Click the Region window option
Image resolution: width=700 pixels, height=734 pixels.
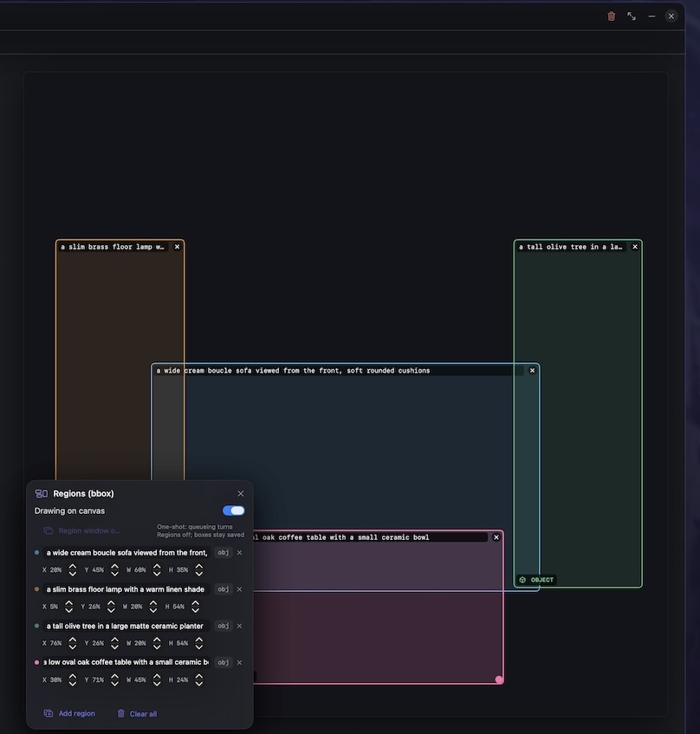tap(82, 530)
